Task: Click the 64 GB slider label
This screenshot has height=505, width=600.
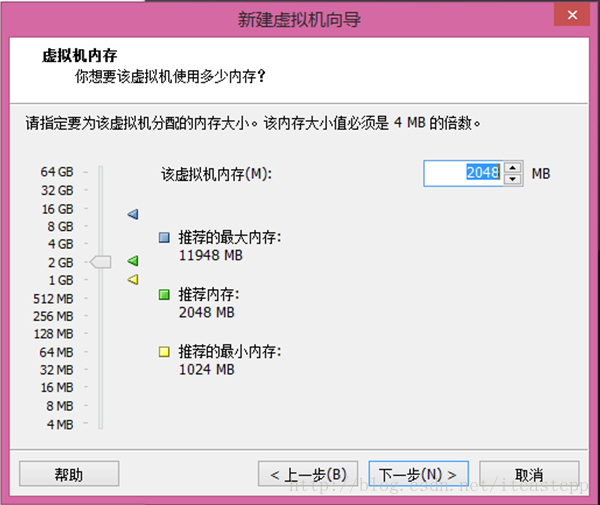Action: pyautogui.click(x=57, y=172)
